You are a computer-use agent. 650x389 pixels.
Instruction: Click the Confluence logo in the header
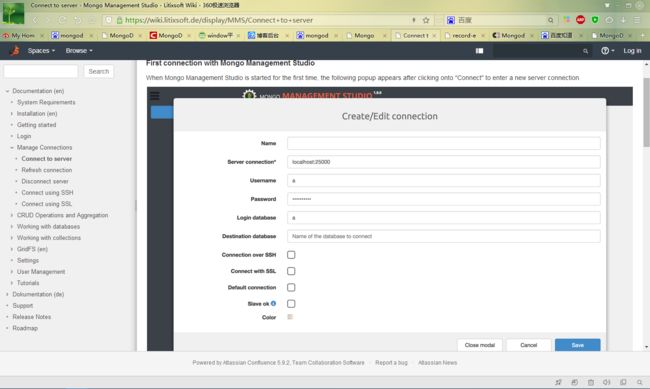pyautogui.click(x=15, y=51)
